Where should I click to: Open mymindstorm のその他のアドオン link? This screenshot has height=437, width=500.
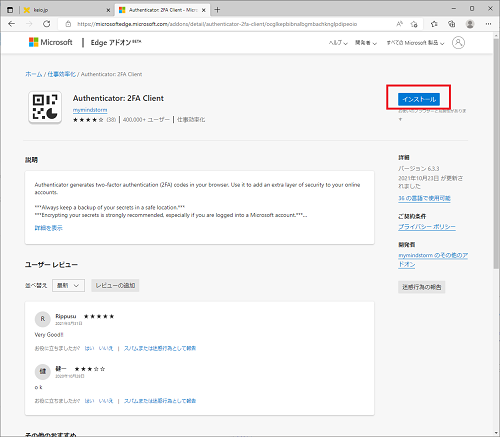(433, 260)
